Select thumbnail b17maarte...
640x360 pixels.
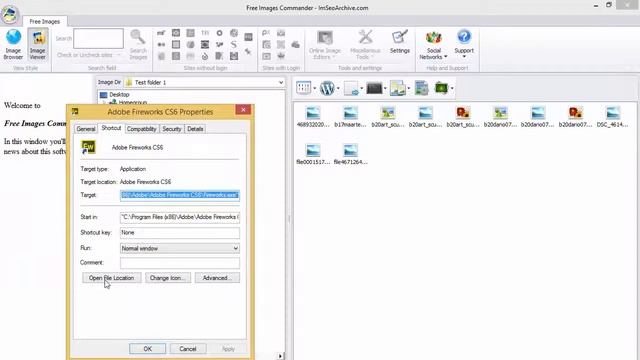click(350, 116)
